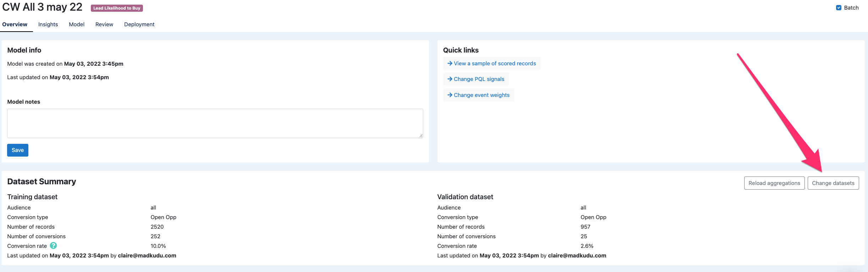Click the Change datasets button

[x=833, y=183]
